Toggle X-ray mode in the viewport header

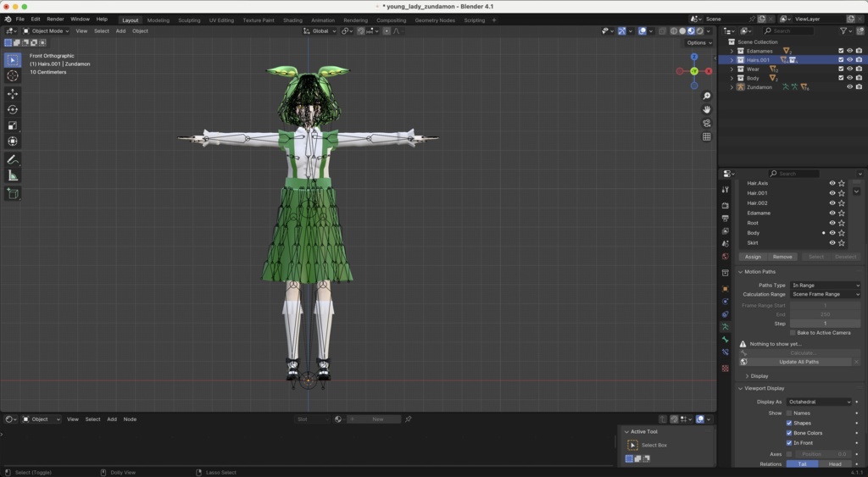pyautogui.click(x=663, y=31)
